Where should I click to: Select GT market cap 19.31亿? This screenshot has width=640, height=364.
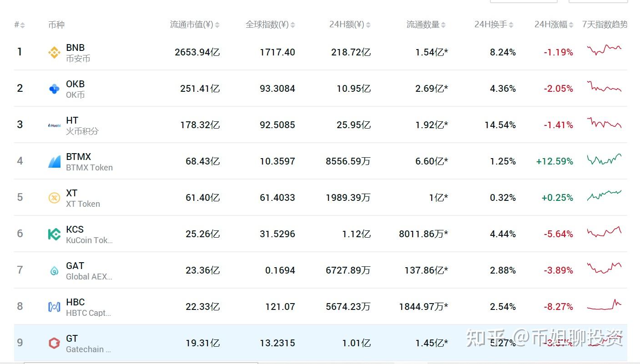pyautogui.click(x=202, y=343)
